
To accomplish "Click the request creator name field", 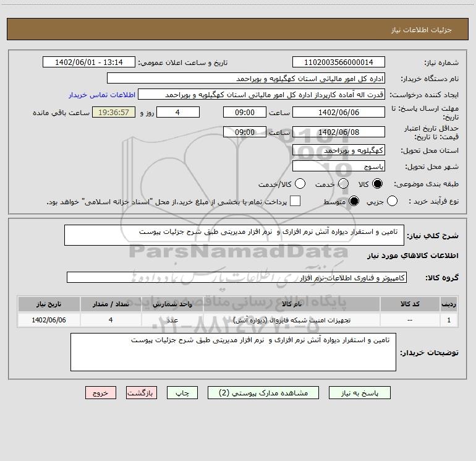I will (x=261, y=95).
